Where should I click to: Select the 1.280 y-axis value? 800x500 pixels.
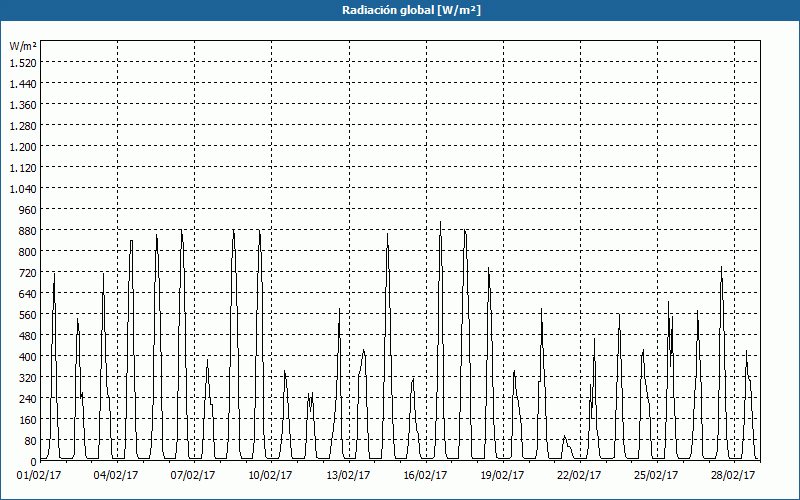tap(23, 126)
